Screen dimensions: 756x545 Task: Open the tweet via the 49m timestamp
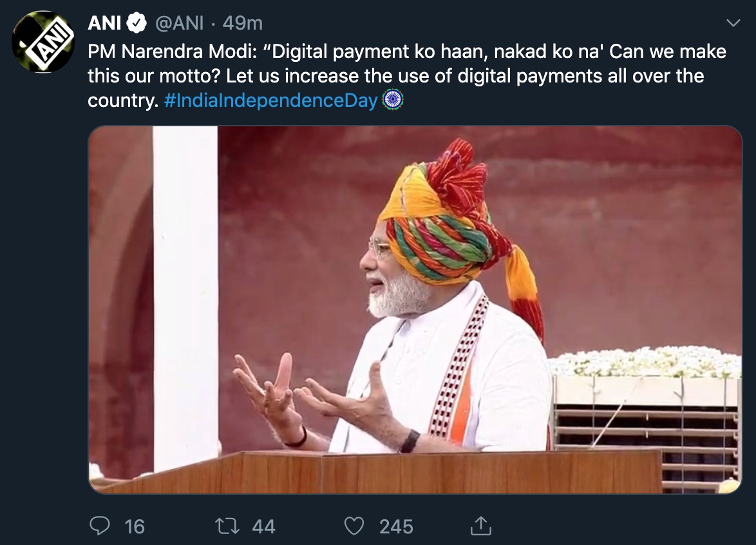tap(243, 24)
